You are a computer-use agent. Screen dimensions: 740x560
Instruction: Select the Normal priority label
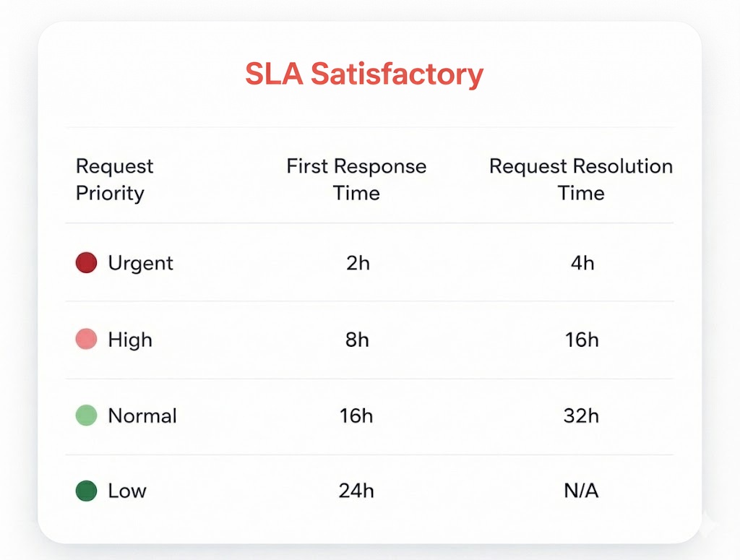[142, 416]
